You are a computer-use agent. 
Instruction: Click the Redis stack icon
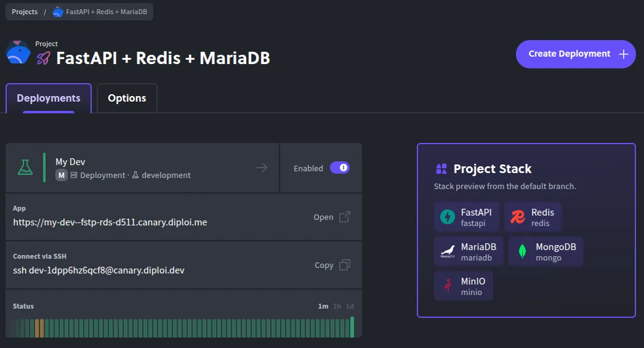518,217
